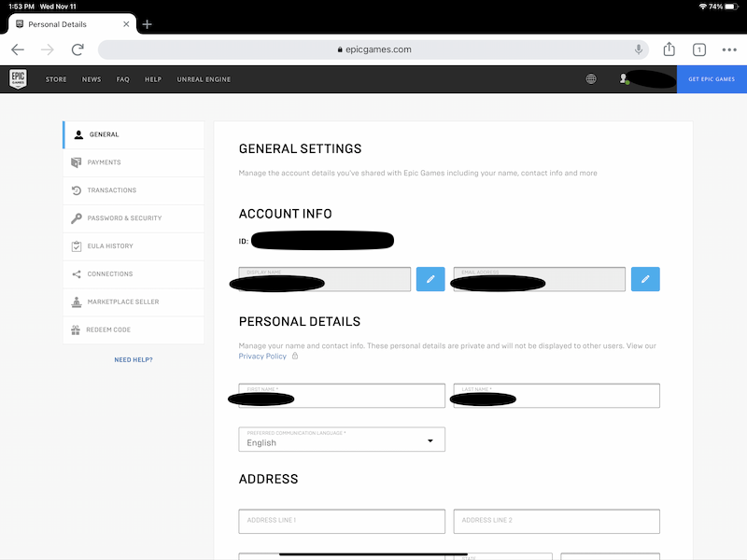The height and width of the screenshot is (560, 747).
Task: Expand the Preferred Communication Language dropdown
Action: (x=342, y=439)
